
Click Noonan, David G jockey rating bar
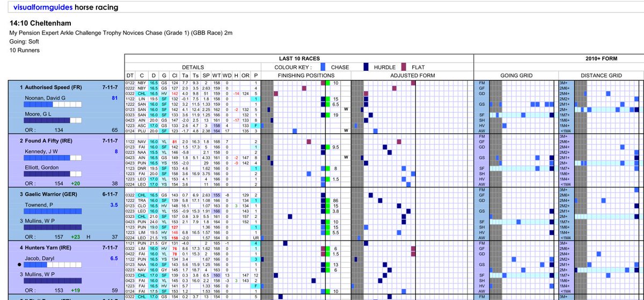[x=54, y=106]
